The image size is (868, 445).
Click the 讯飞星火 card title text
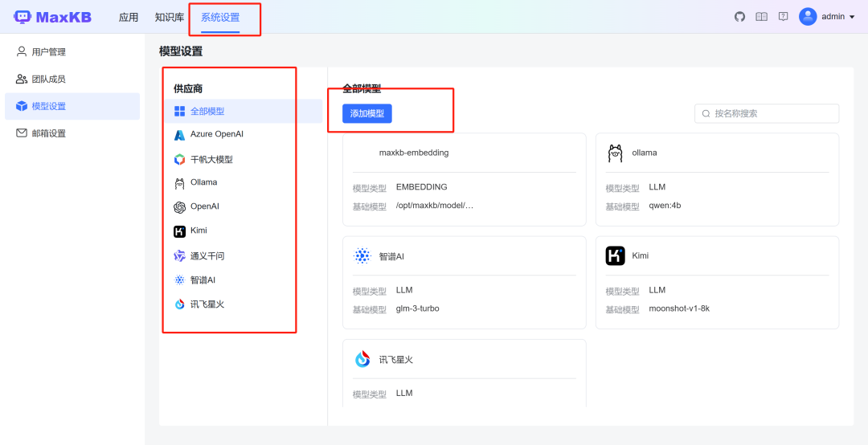[x=396, y=360]
